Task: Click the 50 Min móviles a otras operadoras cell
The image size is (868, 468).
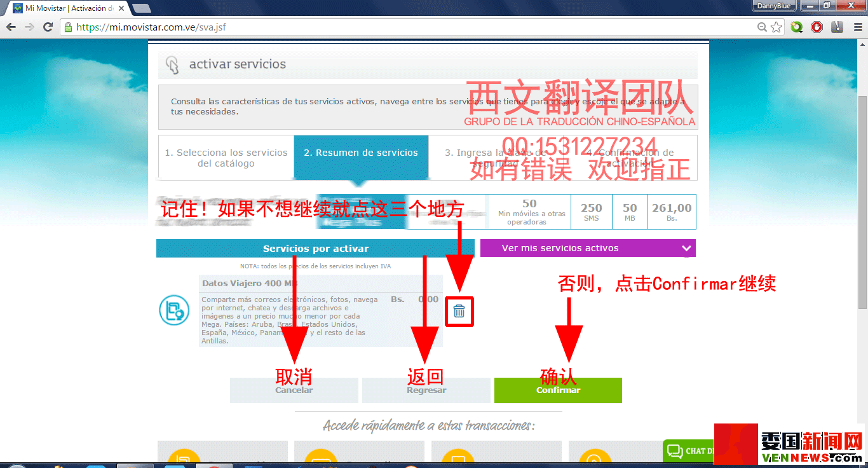Action: click(x=530, y=212)
